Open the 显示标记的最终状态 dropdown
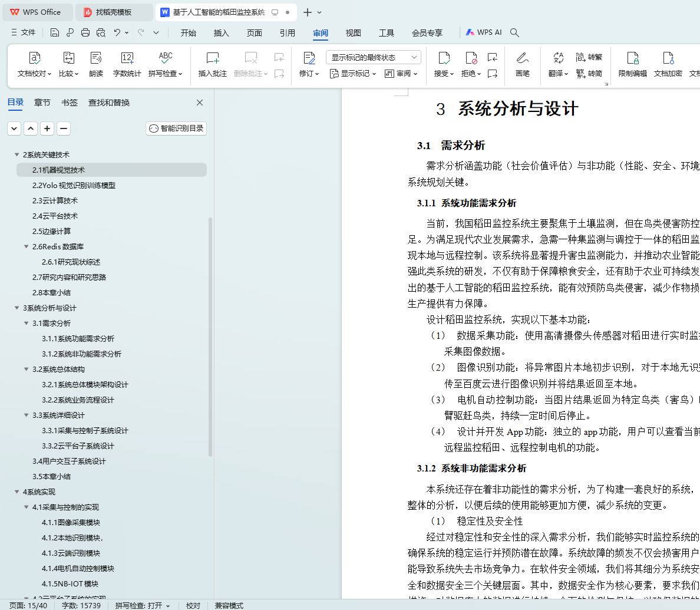 pos(374,57)
